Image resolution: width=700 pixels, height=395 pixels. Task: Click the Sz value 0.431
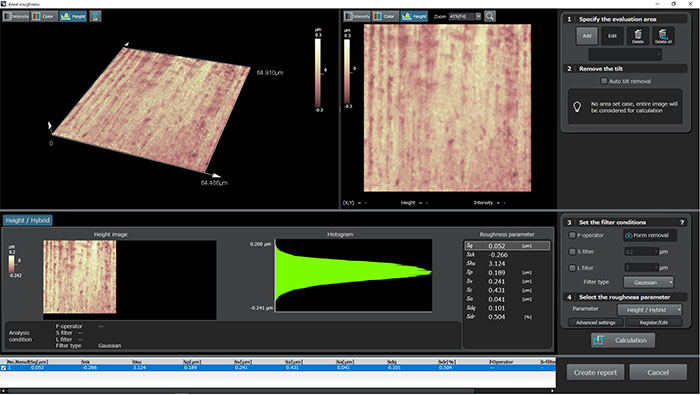[x=496, y=290]
